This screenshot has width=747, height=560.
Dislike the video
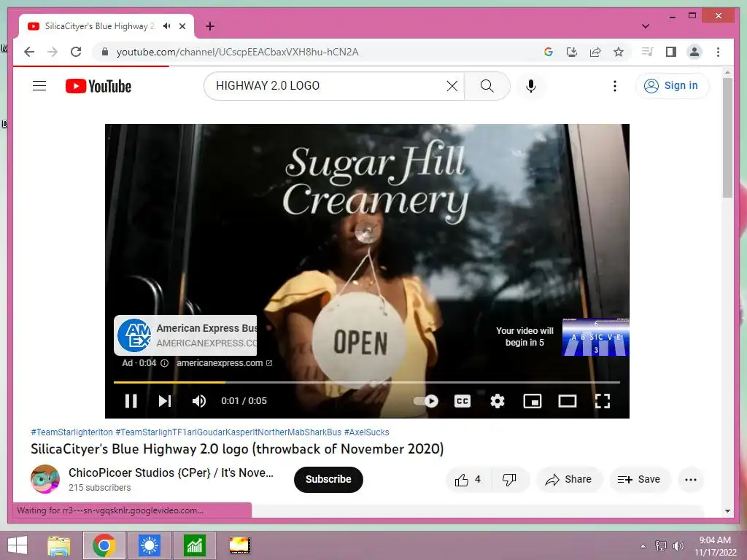pos(509,480)
